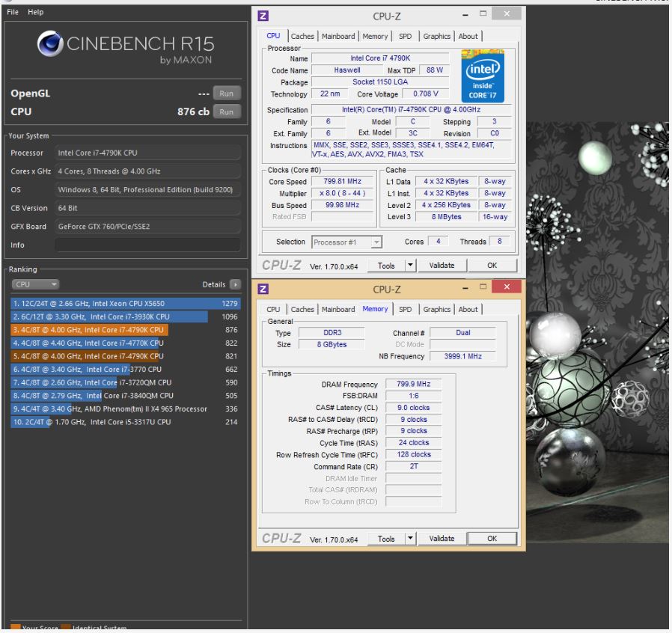Click the CPU-Z icon in the upper CPU-Z title bar

[x=263, y=16]
